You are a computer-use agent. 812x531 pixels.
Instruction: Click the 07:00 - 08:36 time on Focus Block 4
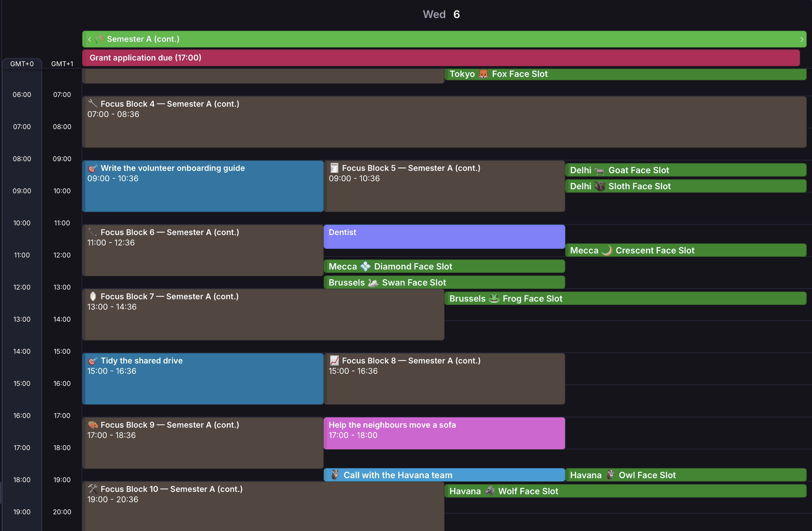pos(113,114)
